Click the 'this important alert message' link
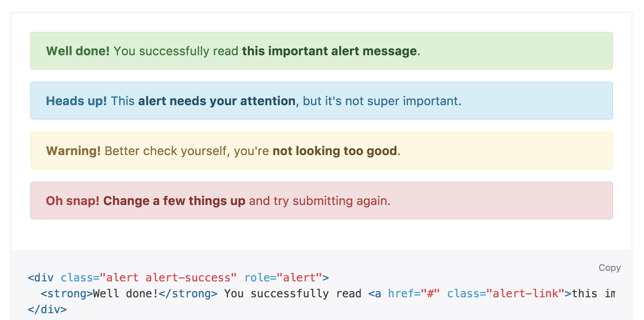The image size is (644, 320). (329, 51)
